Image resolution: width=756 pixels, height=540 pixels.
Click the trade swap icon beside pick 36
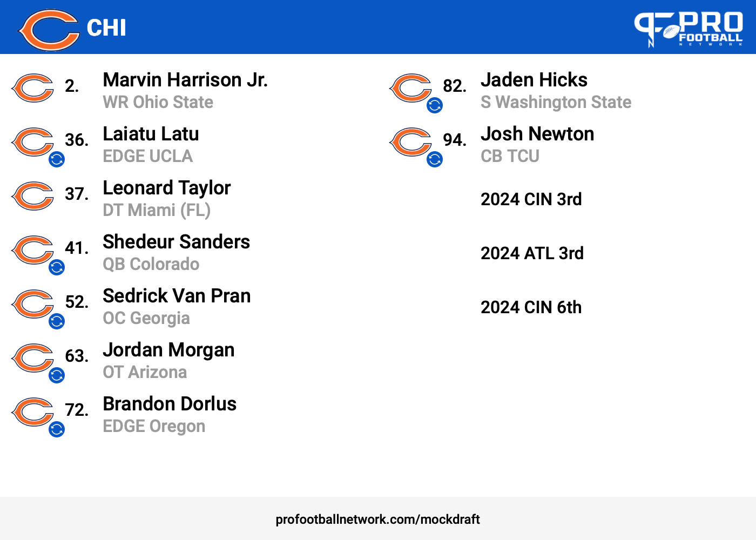[x=57, y=159]
